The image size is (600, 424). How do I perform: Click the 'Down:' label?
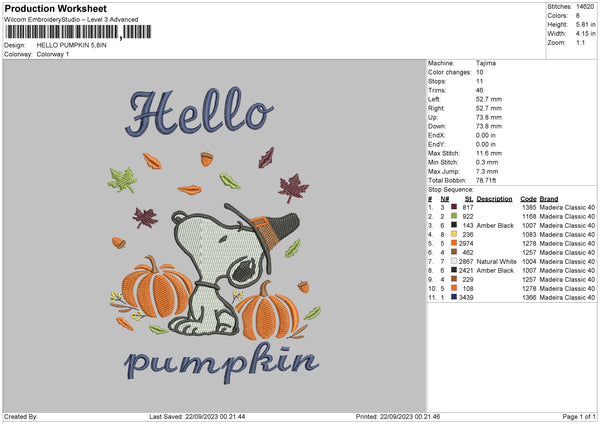coord(437,126)
